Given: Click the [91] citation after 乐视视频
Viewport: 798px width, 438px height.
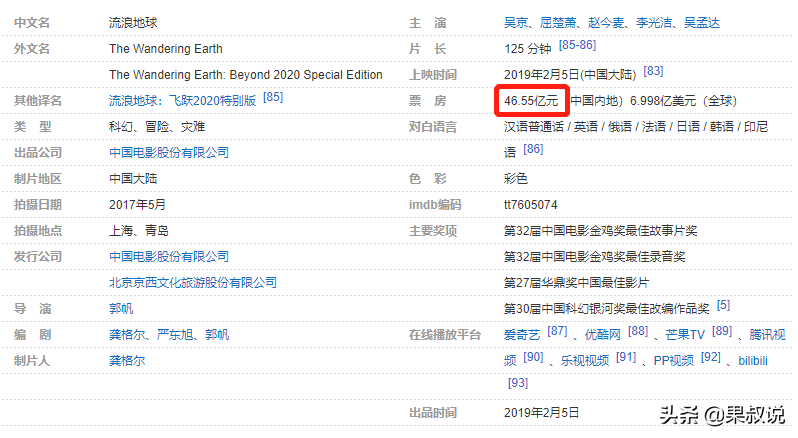Looking at the screenshot, I should point(626,357).
